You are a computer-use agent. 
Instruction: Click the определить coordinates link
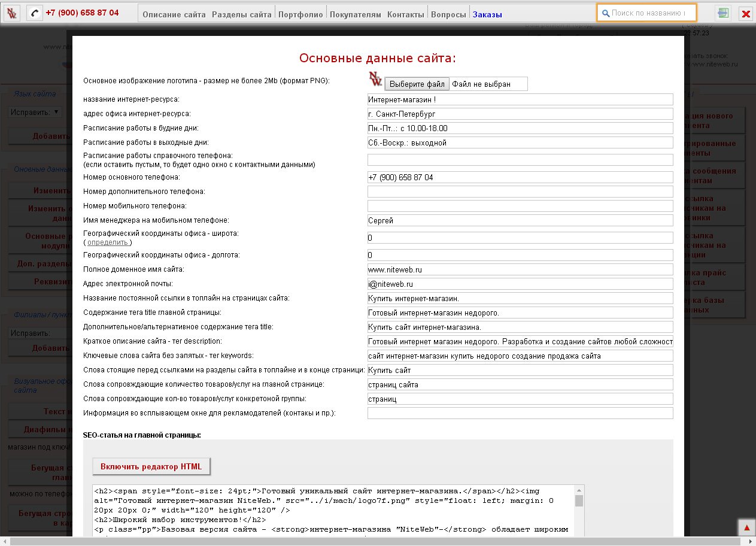pyautogui.click(x=108, y=242)
